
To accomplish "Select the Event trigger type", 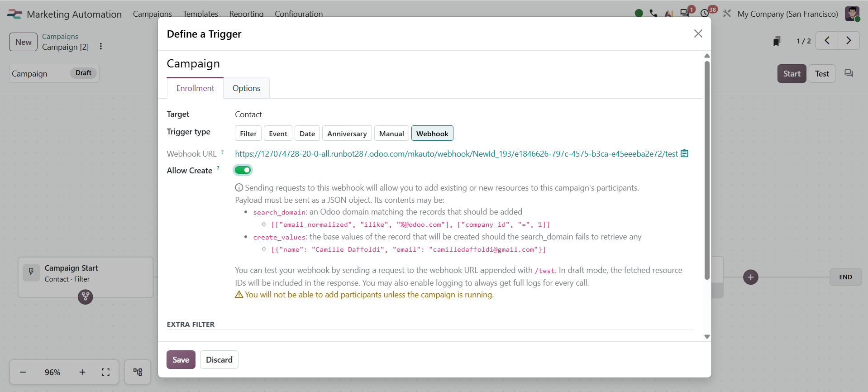I will tap(278, 134).
